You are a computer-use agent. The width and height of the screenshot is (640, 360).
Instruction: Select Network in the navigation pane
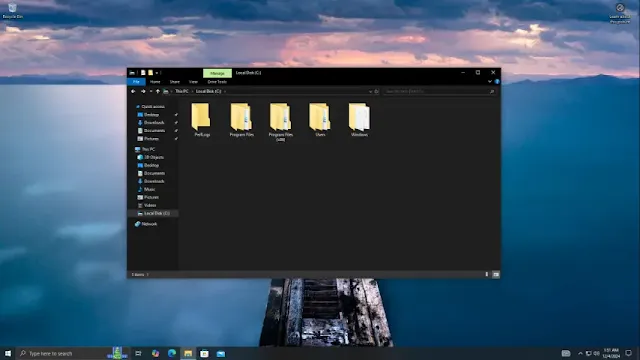149,224
